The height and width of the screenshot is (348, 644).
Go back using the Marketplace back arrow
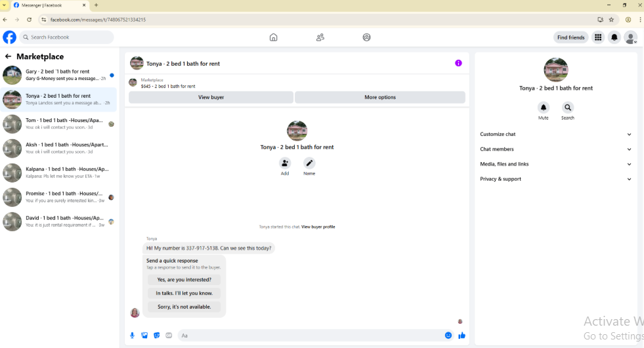coord(9,56)
